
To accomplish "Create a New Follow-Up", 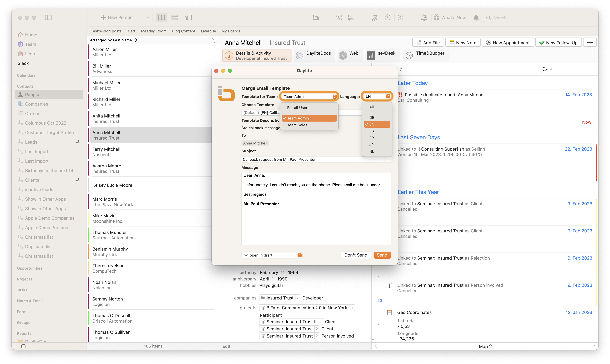I will (x=558, y=42).
